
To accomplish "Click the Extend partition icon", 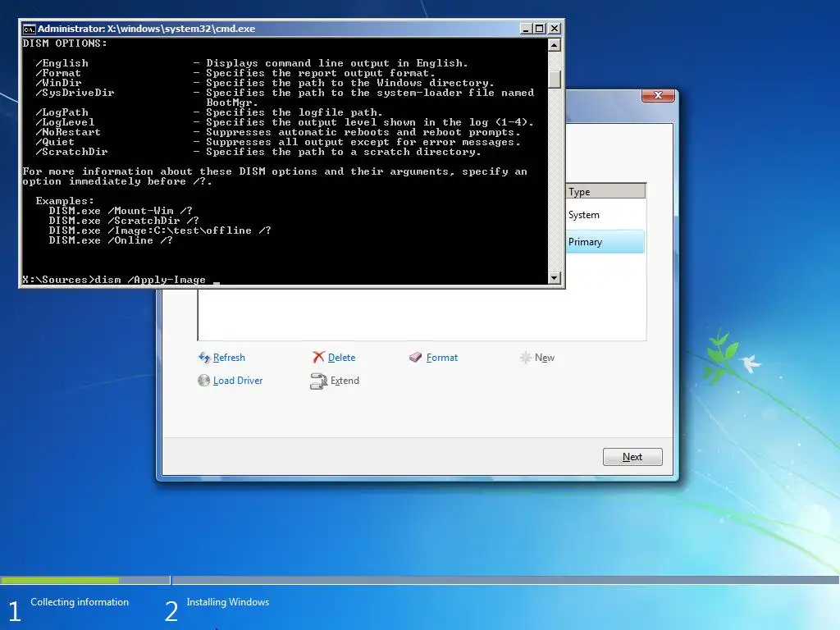I will click(x=318, y=381).
